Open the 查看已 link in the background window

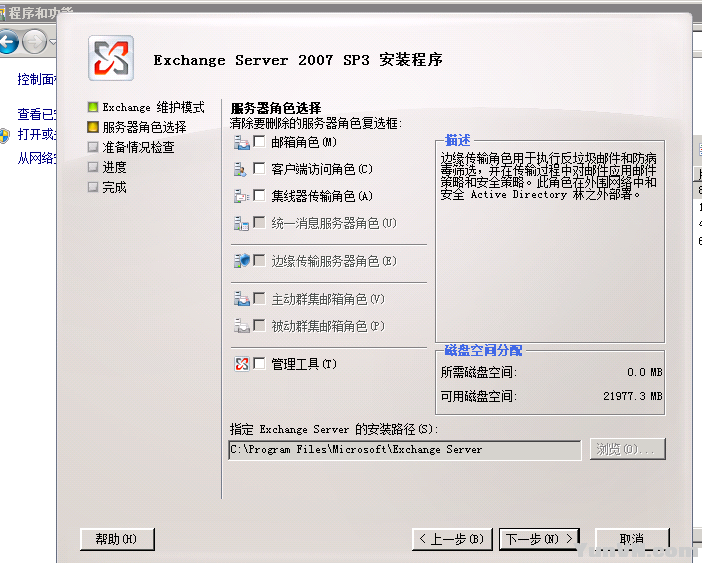pos(37,114)
